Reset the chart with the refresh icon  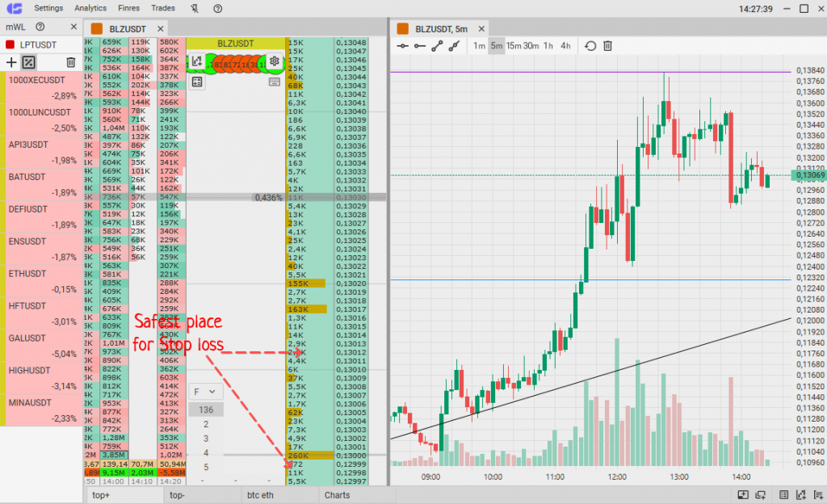point(590,46)
